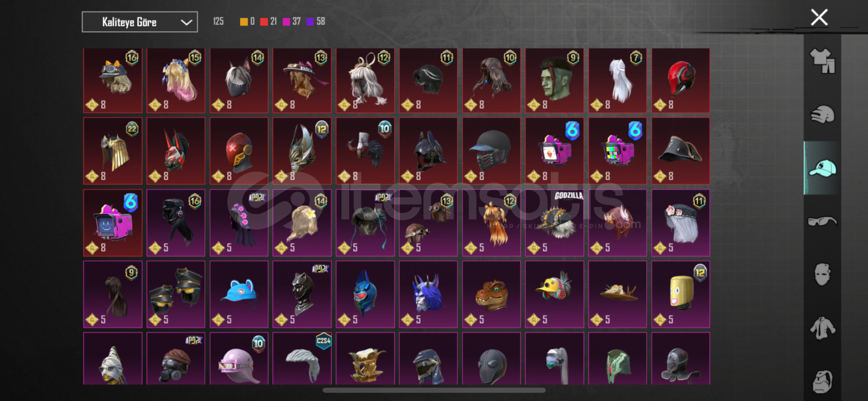The image size is (868, 401).
Task: Select the green dinosaur head mask
Action: click(x=491, y=294)
